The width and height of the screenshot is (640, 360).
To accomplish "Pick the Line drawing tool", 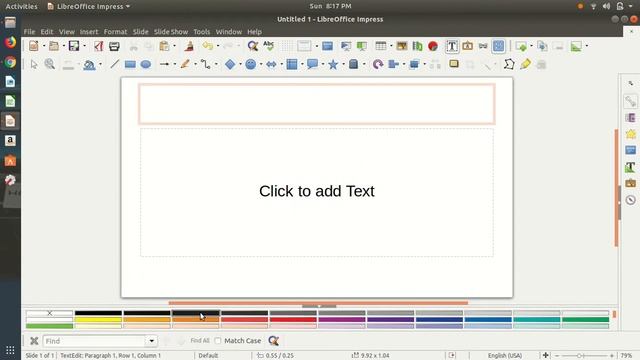I will pos(115,64).
